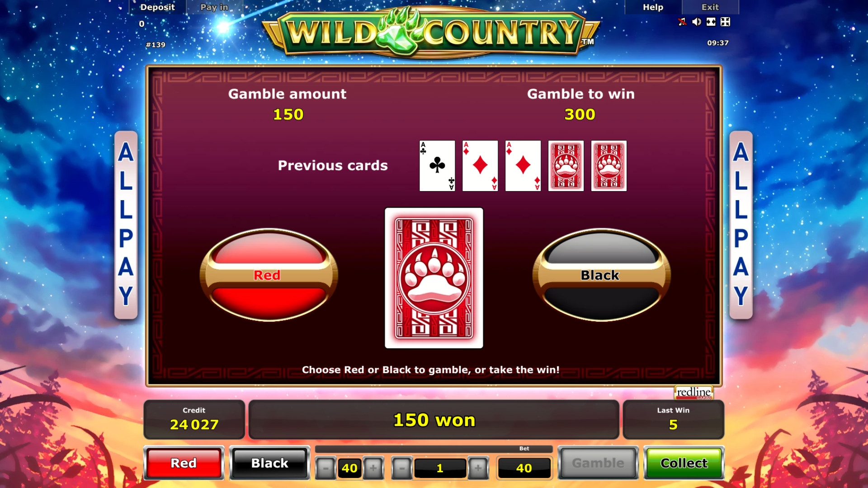Select the Ace of Clubs previous card
The image size is (868, 488).
tap(437, 166)
